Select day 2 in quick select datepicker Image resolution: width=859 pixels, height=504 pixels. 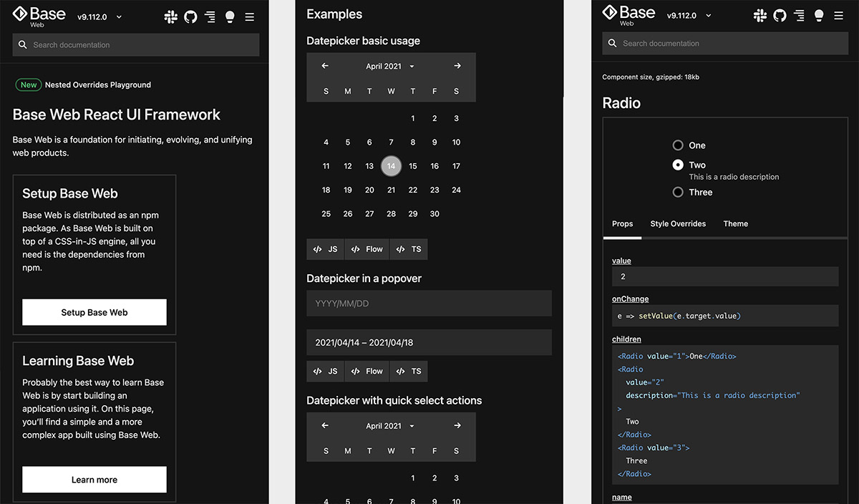(435, 478)
